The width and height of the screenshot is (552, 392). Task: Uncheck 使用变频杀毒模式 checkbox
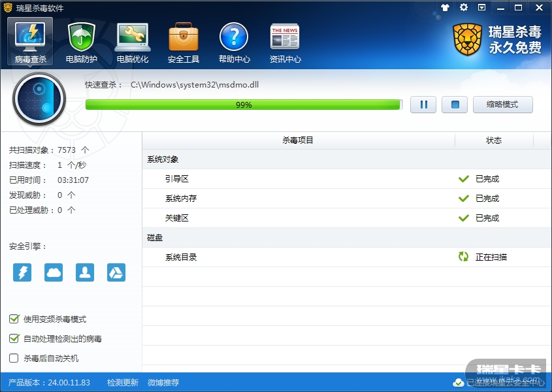[14, 319]
